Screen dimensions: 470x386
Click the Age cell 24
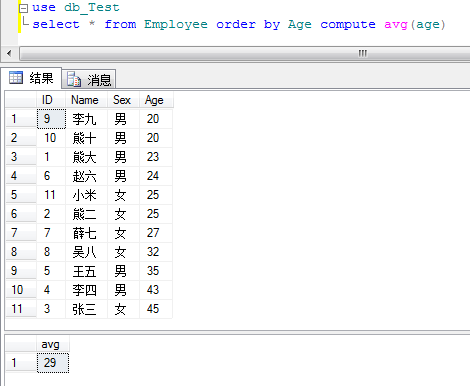156,176
